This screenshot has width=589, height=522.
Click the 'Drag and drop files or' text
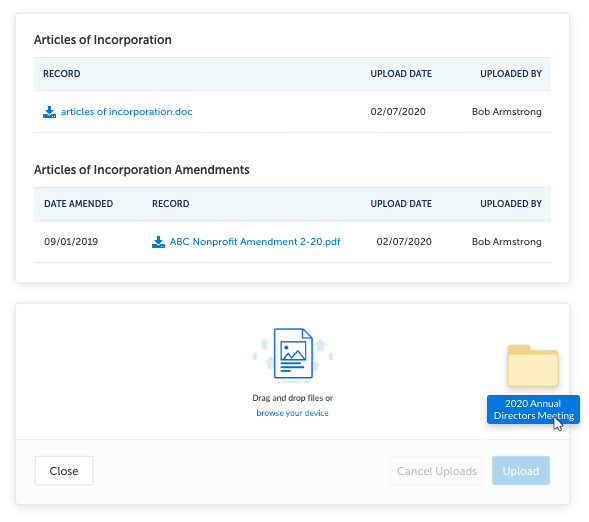coord(292,398)
